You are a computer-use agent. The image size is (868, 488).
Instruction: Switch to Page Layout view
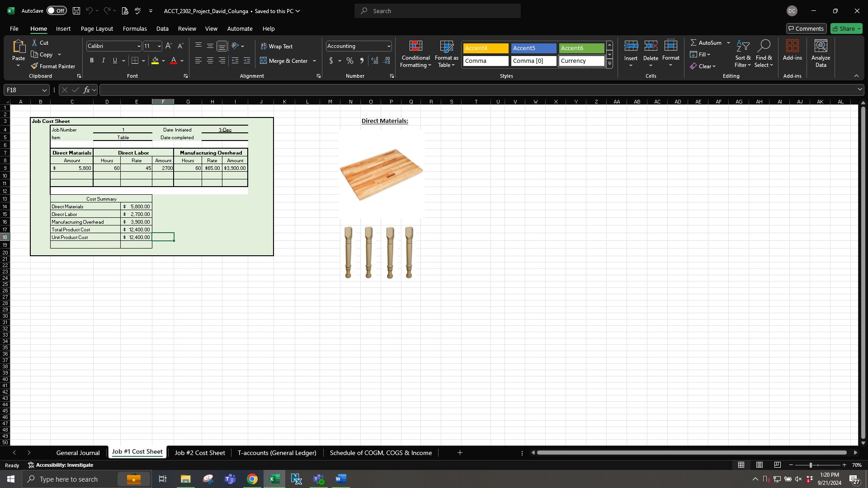[x=759, y=465]
